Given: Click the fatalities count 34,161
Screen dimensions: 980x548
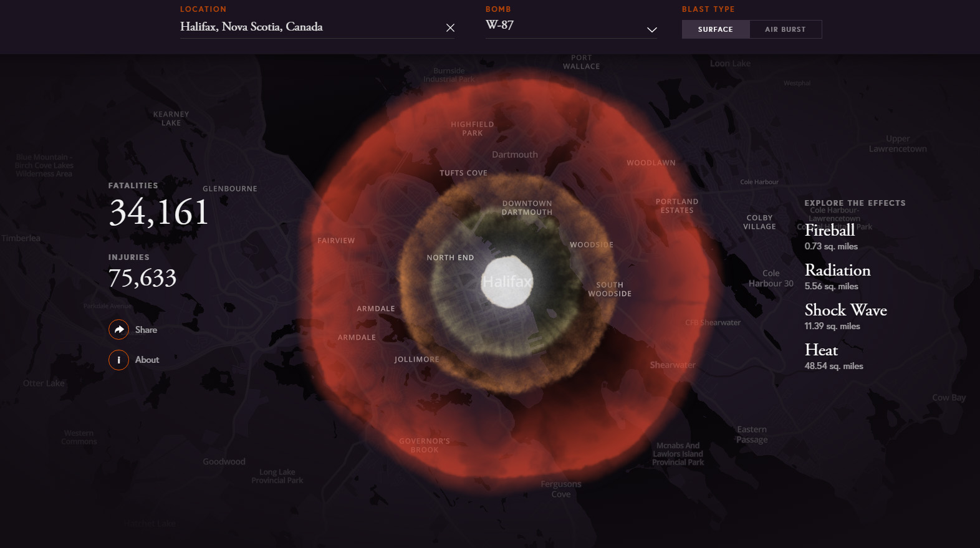Looking at the screenshot, I should point(158,213).
